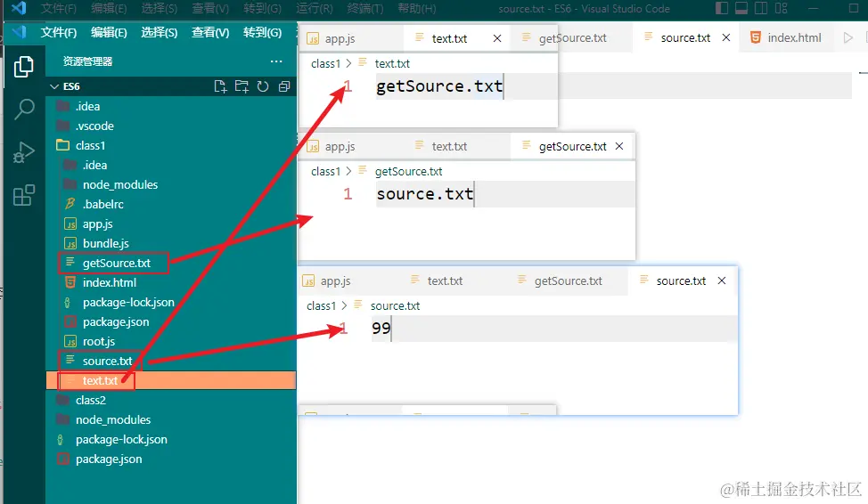The height and width of the screenshot is (504, 868).
Task: Close the active text.txt tab in top panel
Action: coord(497,38)
